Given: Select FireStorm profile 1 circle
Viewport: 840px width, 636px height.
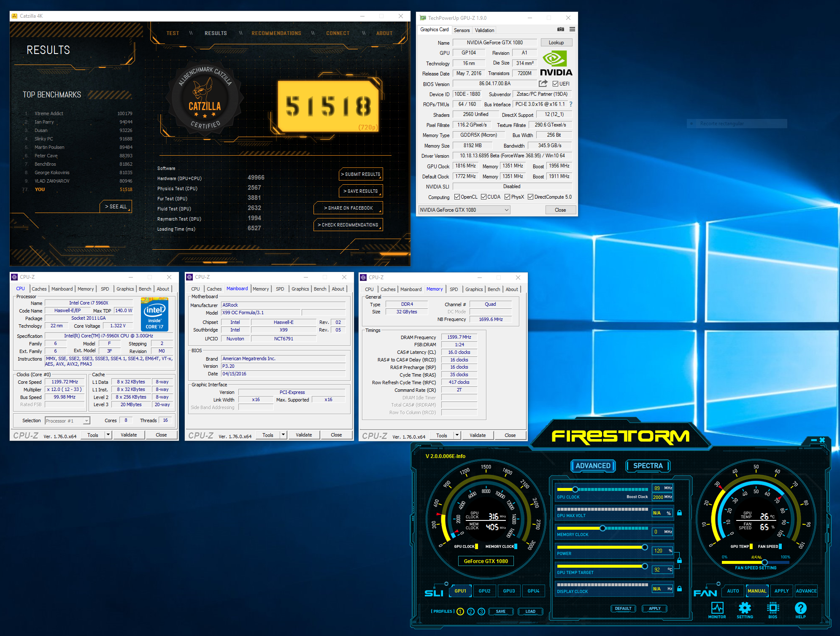Looking at the screenshot, I should click(460, 612).
